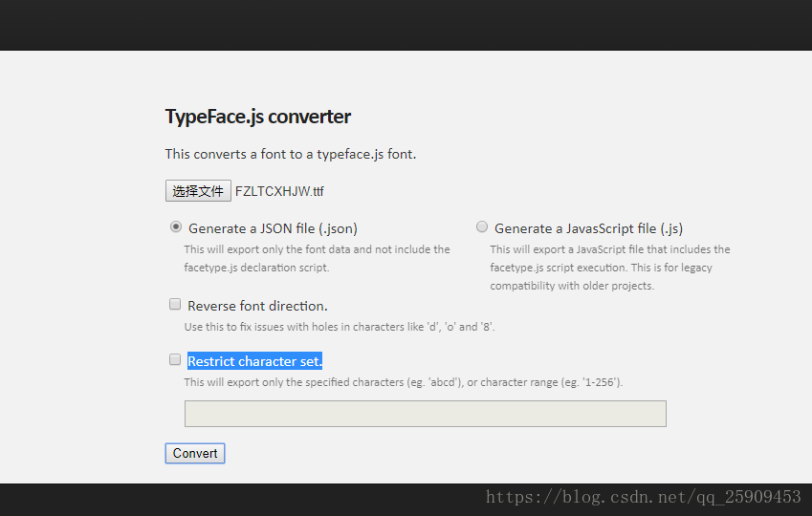Click the character set input field

426,414
